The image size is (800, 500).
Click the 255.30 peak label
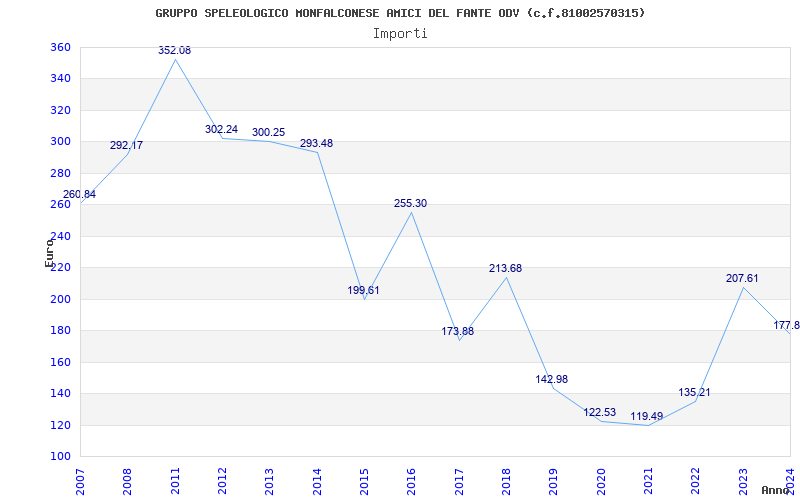point(410,204)
